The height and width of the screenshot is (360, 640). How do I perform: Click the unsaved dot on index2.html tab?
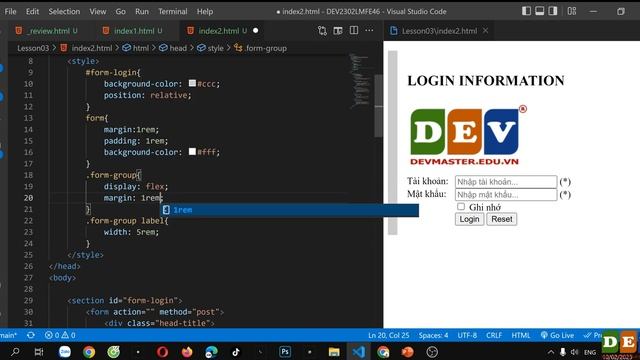[x=256, y=31]
